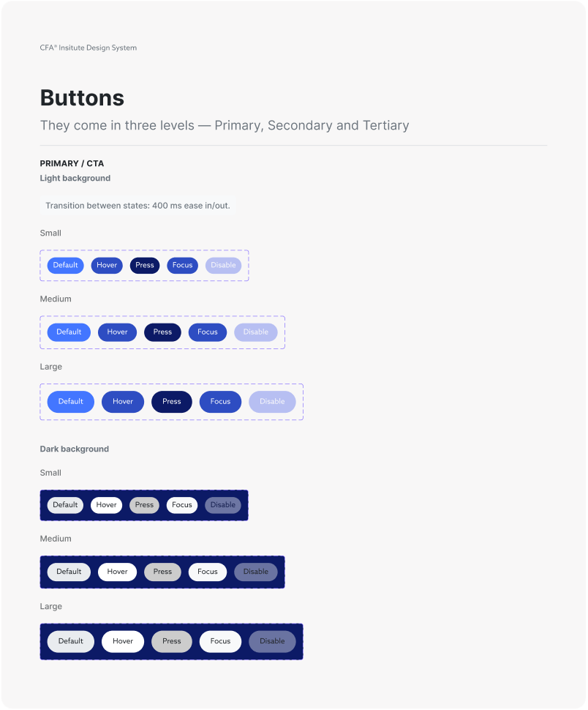
Task: Click the large dark-background Default button
Action: tap(71, 641)
